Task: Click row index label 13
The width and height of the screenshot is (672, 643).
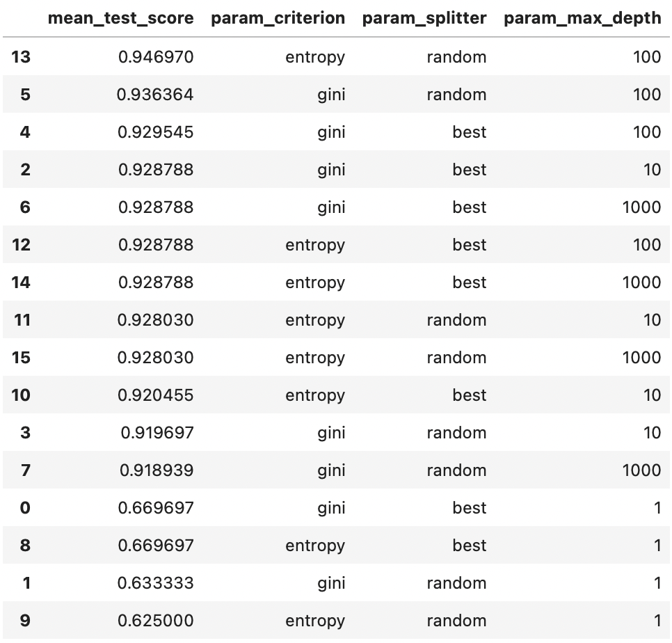Action: [x=22, y=56]
